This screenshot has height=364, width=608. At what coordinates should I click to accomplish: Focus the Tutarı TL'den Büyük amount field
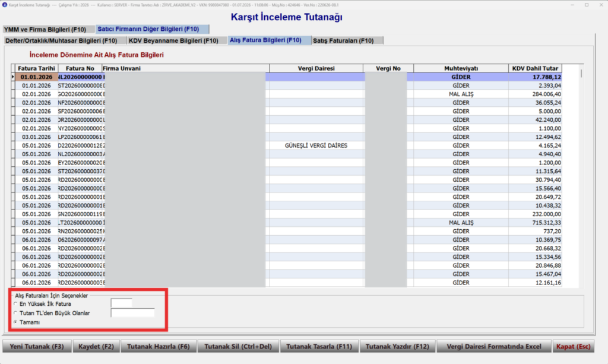tap(132, 312)
